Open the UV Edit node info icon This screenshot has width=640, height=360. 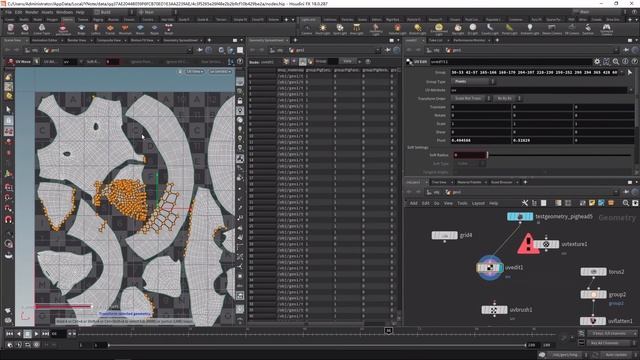coord(625,62)
